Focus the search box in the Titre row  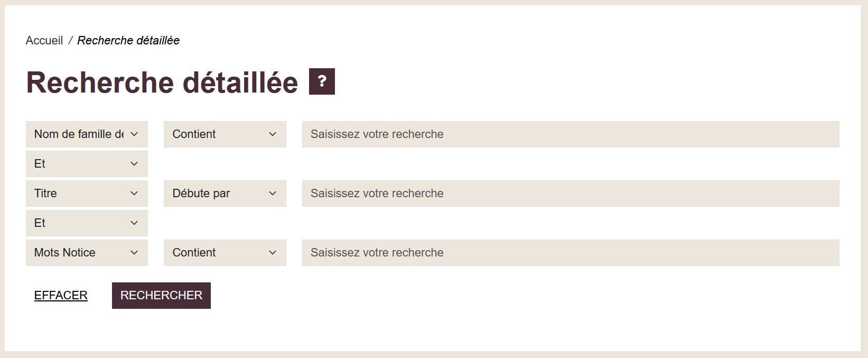click(571, 194)
